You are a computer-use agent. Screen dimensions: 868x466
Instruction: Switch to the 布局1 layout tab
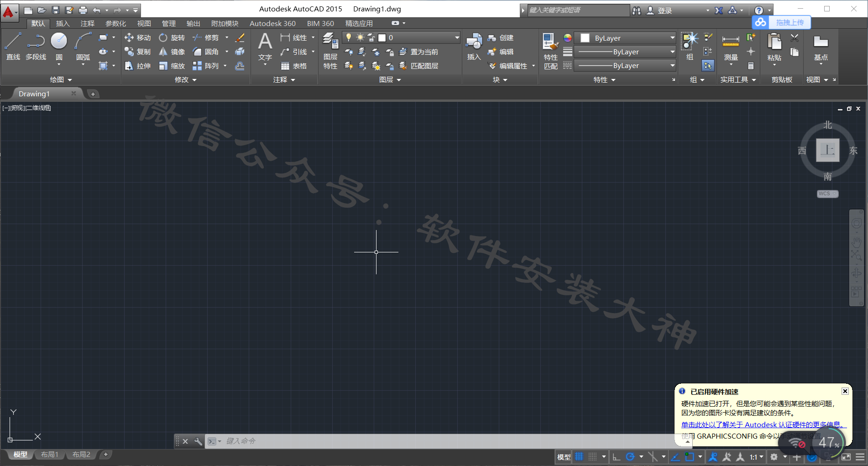tap(49, 454)
